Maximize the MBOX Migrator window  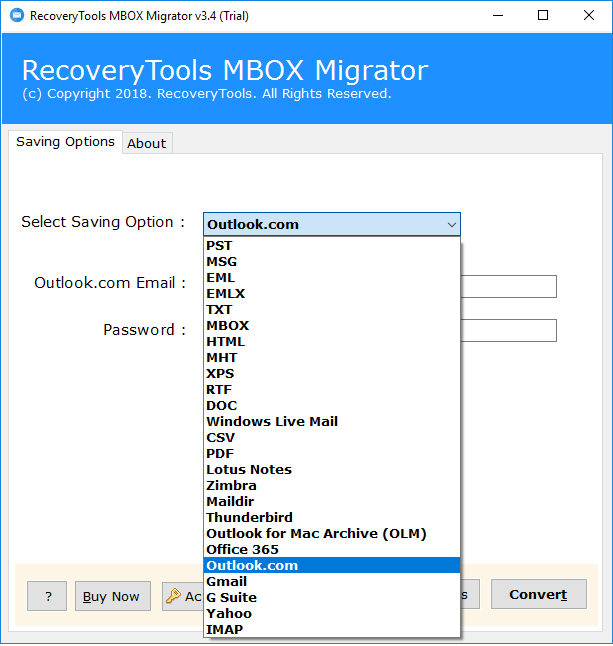[543, 16]
